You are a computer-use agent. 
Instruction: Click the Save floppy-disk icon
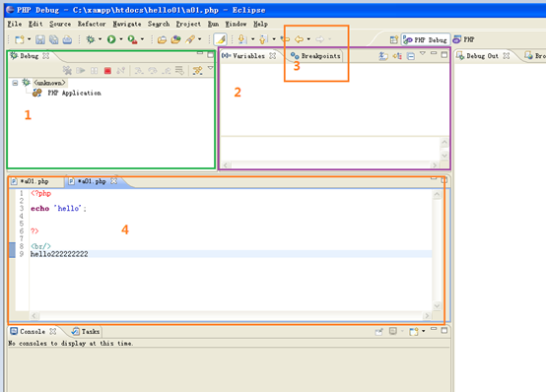[x=40, y=39]
